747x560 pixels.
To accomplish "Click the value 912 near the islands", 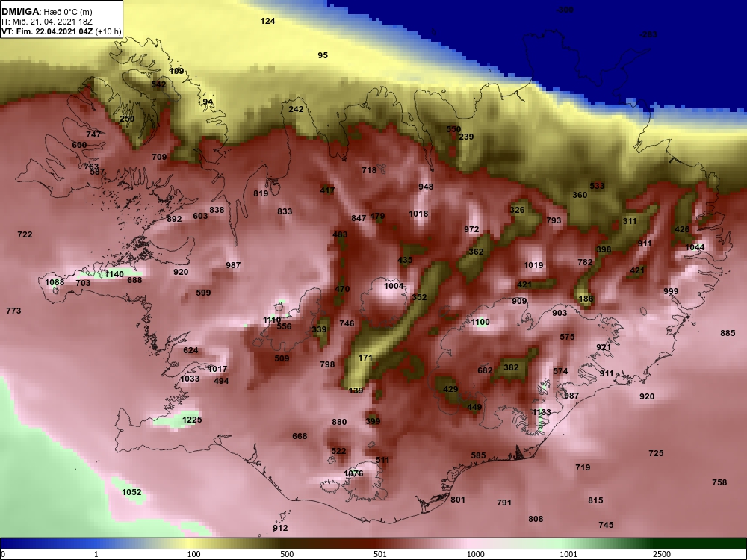I will (x=280, y=528).
